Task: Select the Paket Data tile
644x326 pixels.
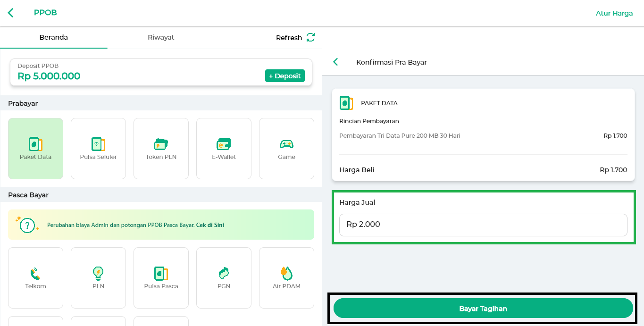Action: pos(35,149)
